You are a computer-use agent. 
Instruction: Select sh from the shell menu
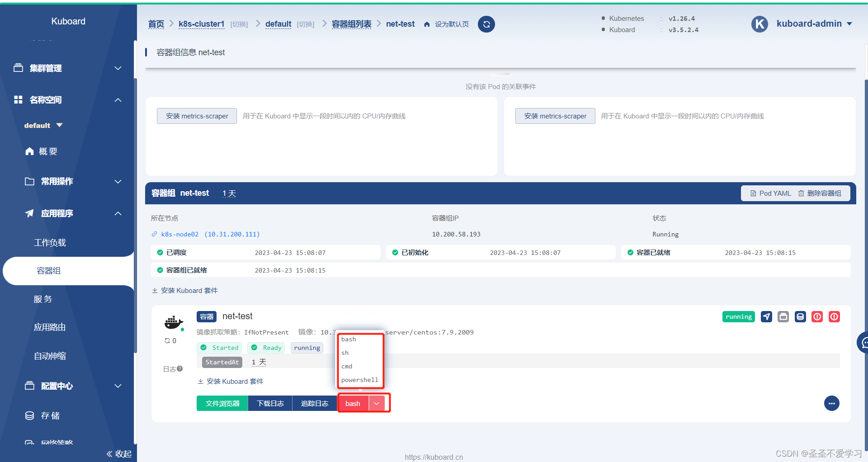[345, 353]
